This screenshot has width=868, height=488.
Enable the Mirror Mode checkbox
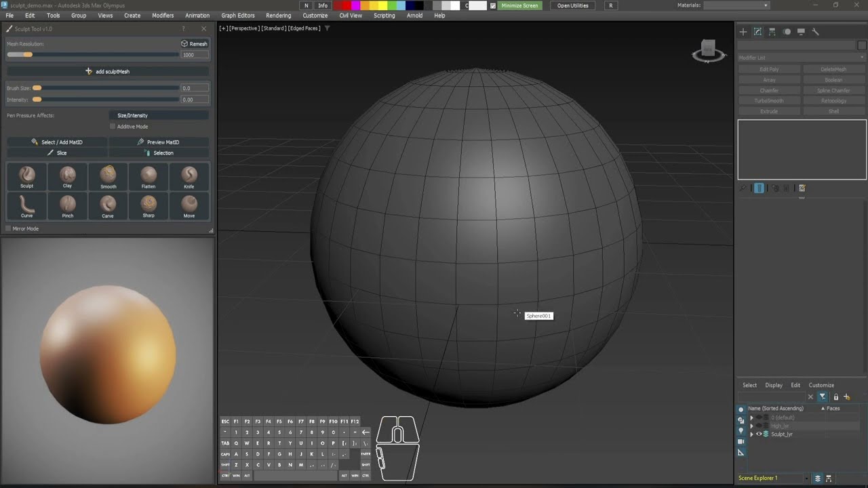[x=8, y=229]
